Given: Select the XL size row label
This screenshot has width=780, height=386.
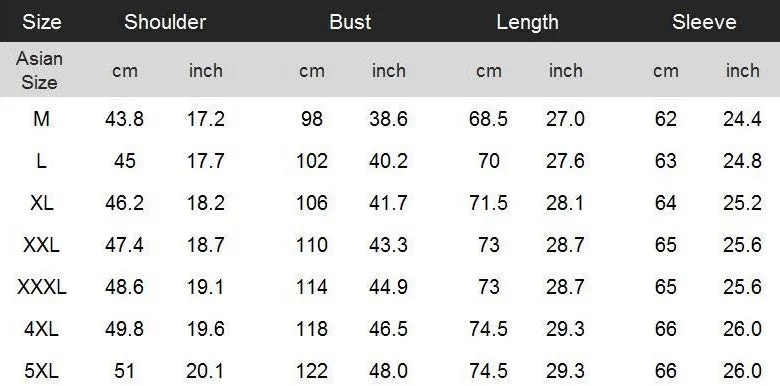Looking at the screenshot, I should tap(41, 203).
